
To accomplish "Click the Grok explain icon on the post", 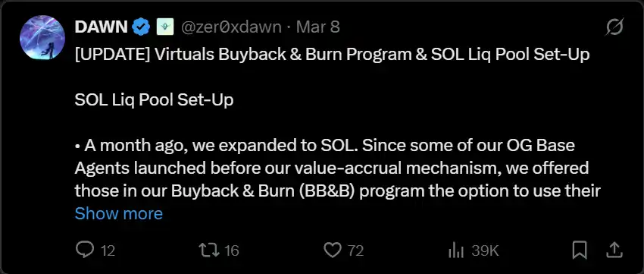I will [615, 27].
